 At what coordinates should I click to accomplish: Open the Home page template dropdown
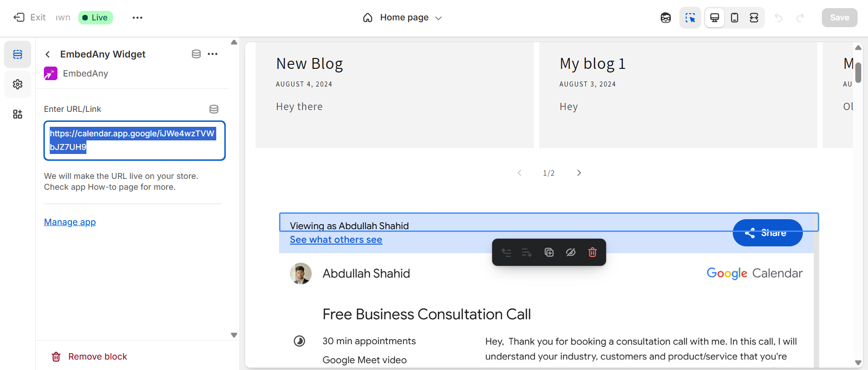(x=403, y=18)
